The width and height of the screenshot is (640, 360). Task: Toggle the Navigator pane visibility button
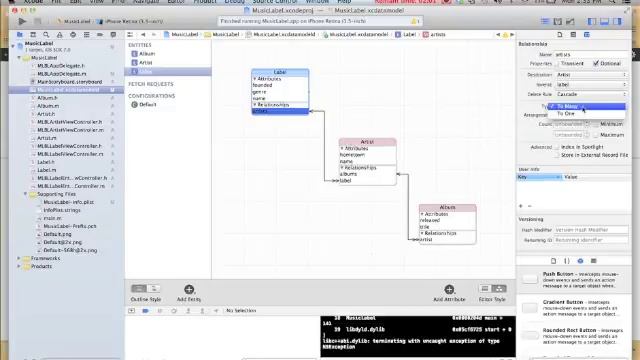coord(591,21)
